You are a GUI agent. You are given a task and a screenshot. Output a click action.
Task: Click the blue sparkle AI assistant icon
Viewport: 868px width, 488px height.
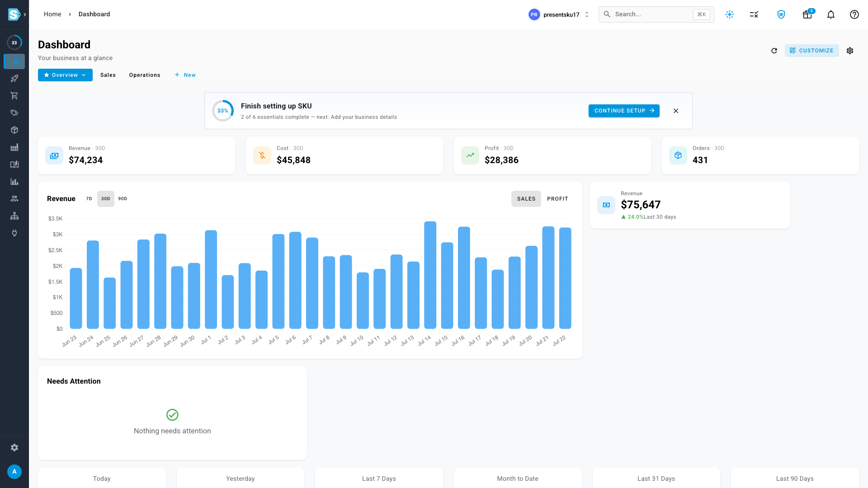[x=730, y=14]
